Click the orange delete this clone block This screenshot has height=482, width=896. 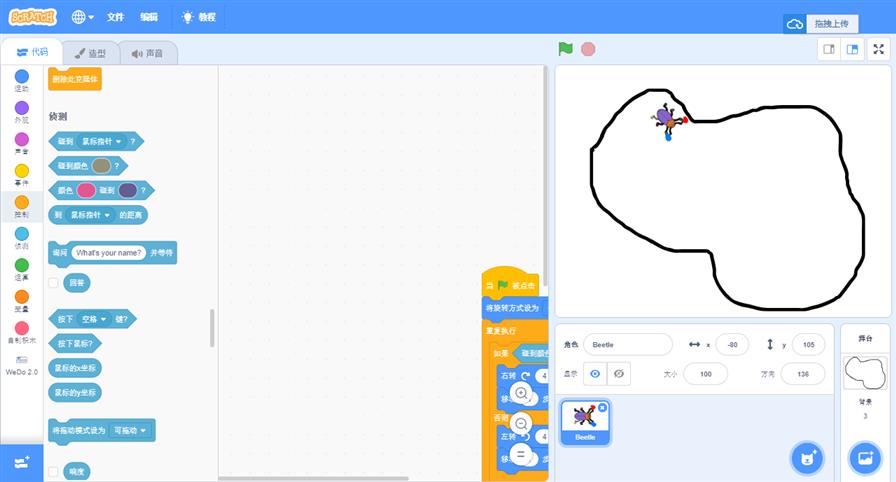[75, 79]
